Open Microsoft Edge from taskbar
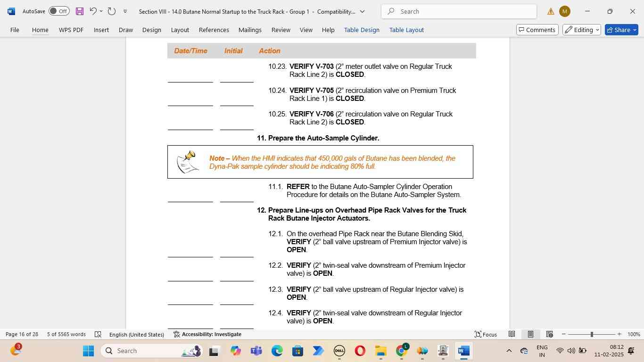Image resolution: width=644 pixels, height=362 pixels. 277,351
